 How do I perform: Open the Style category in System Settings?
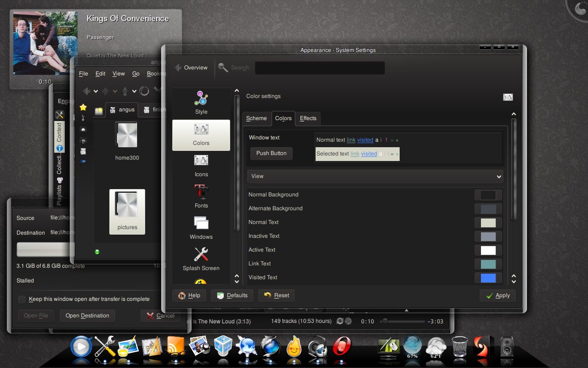tap(201, 103)
